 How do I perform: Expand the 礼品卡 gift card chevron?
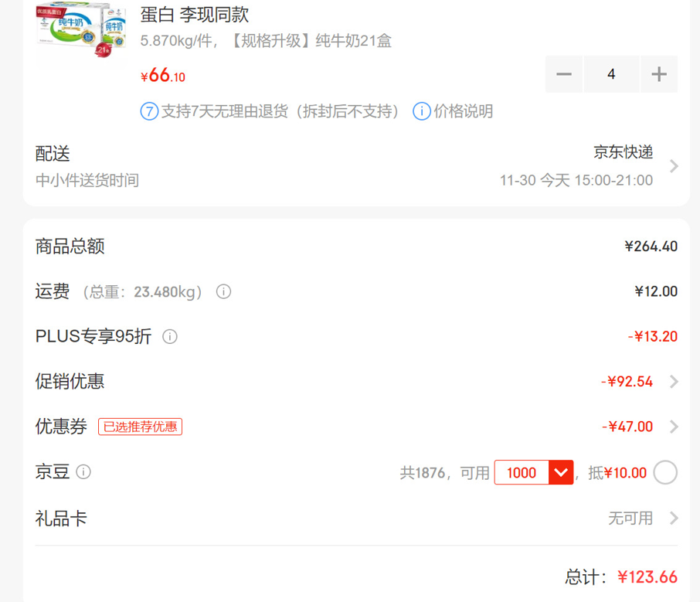pyautogui.click(x=674, y=518)
